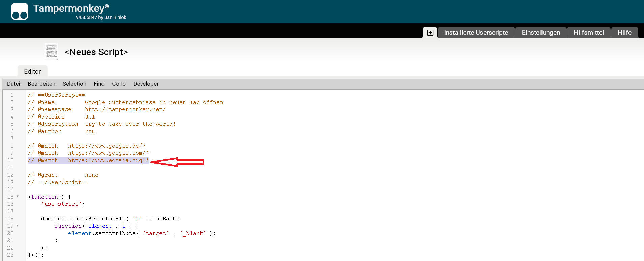Click the script document thumbnail icon
This screenshot has height=261, width=644.
tap(52, 51)
